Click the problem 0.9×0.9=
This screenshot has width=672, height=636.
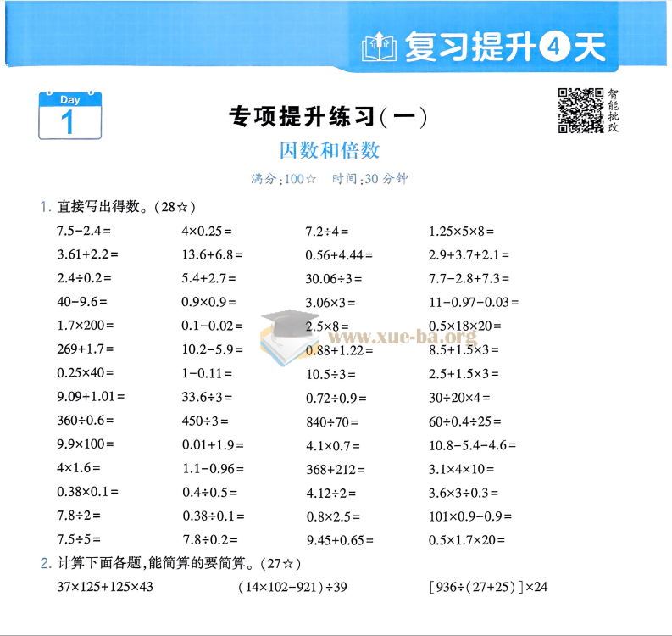(208, 302)
